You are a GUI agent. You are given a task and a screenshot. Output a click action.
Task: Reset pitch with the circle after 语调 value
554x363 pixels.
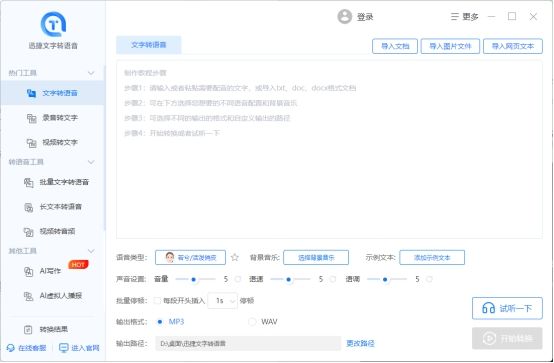coord(429,279)
